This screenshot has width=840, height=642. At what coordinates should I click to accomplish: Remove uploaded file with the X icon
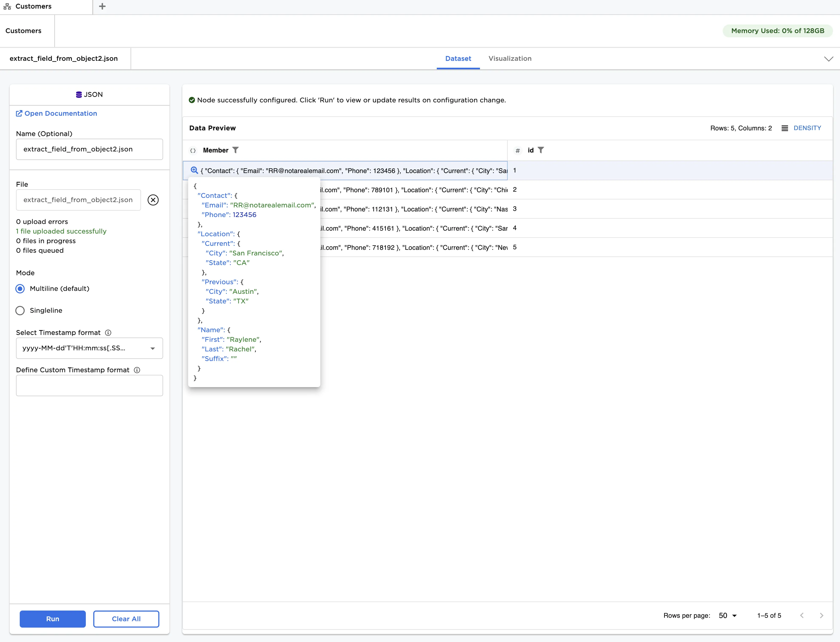[x=153, y=200]
